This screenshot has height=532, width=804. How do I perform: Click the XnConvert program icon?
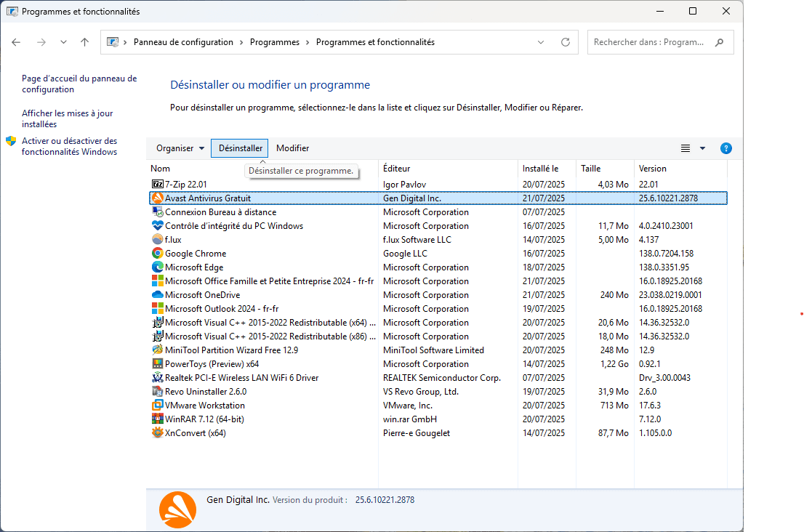[x=158, y=433]
